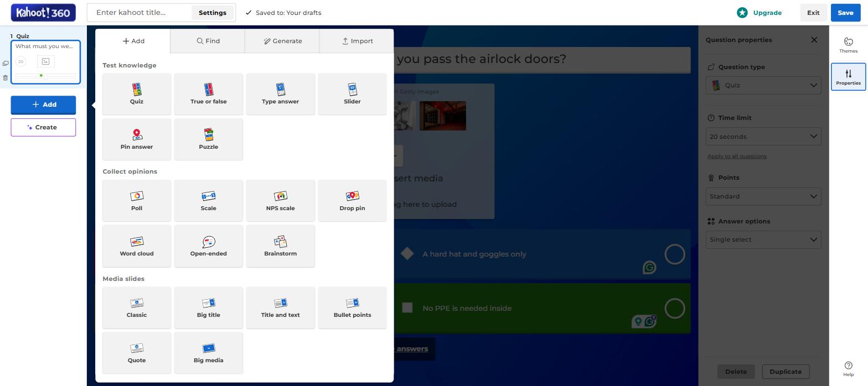868x386 pixels.
Task: Add a Pin answer question
Action: [137, 139]
